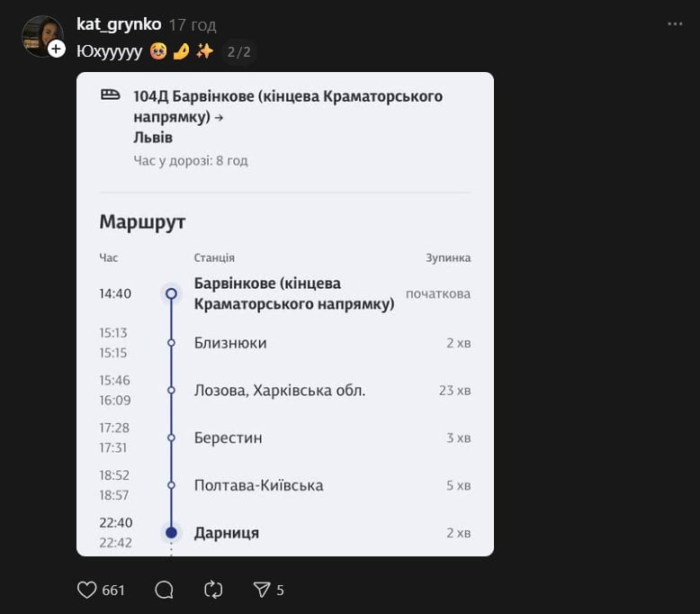Like the post with heart icon
The width and height of the screenshot is (700, 614).
point(87,590)
